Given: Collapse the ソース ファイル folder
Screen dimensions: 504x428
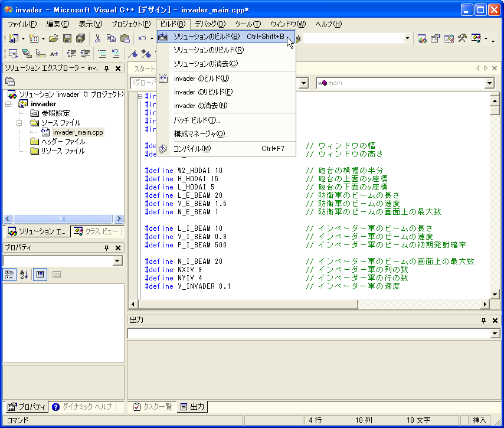Looking at the screenshot, I should [x=19, y=123].
